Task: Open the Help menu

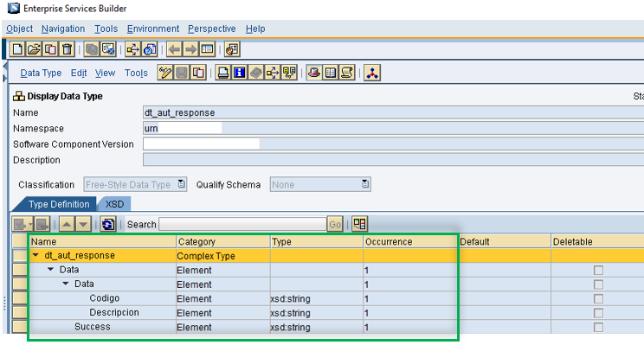Action: (x=255, y=29)
